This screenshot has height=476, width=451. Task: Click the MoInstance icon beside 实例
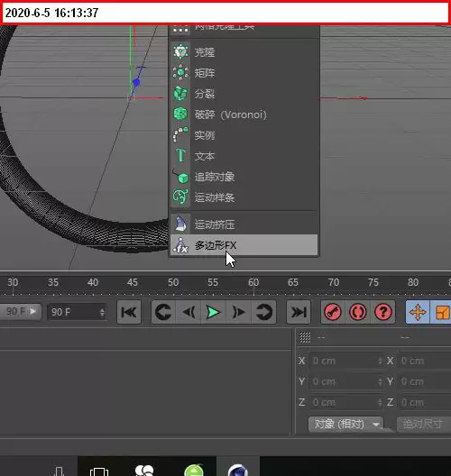pyautogui.click(x=180, y=134)
